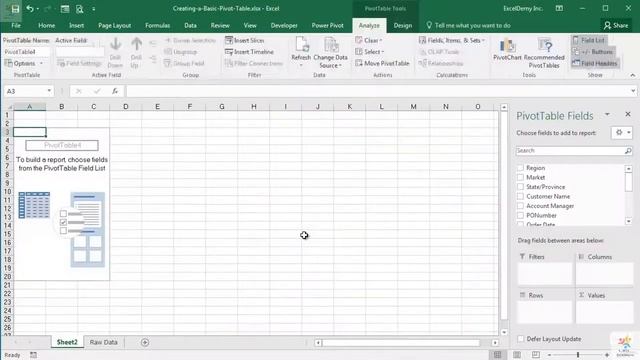Toggle the Field List button
640x360 pixels.
point(589,40)
